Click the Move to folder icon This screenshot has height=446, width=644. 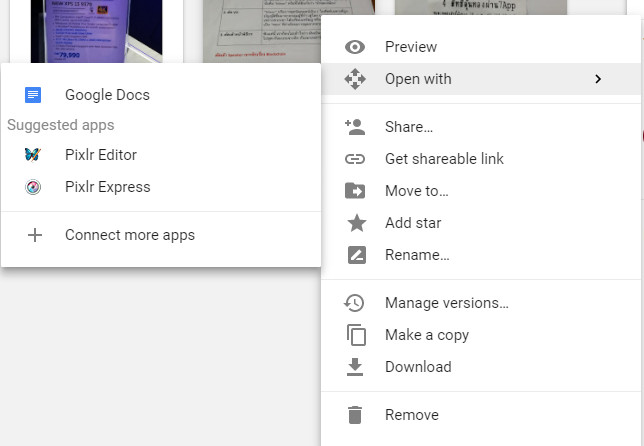355,191
